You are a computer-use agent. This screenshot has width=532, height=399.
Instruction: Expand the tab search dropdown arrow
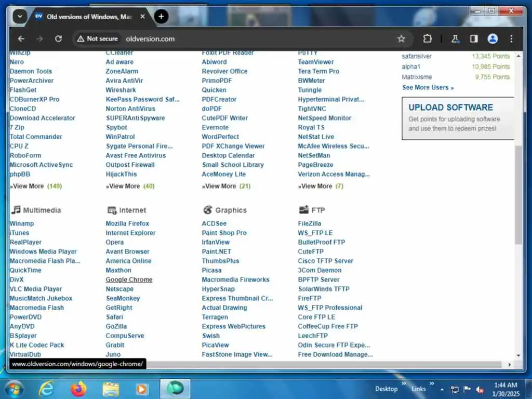pos(20,16)
